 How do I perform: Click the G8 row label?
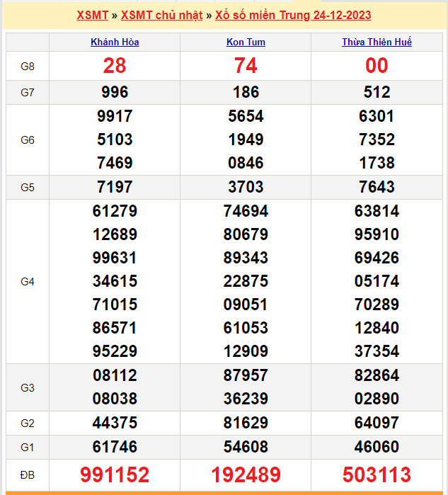[28, 67]
